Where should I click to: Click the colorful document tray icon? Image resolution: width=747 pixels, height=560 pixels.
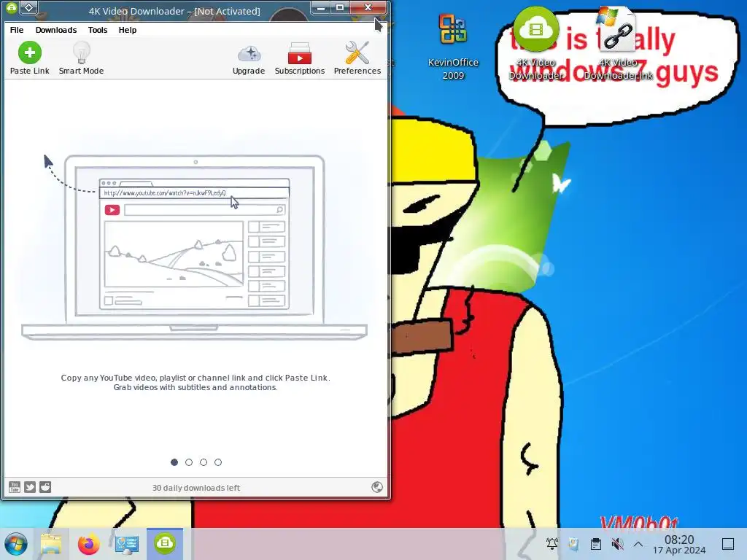(x=573, y=543)
